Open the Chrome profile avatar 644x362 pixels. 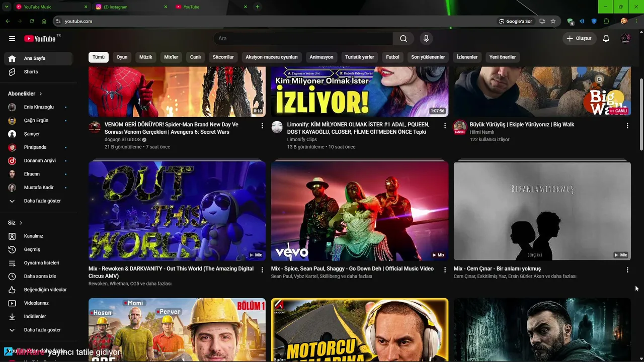[x=624, y=21]
